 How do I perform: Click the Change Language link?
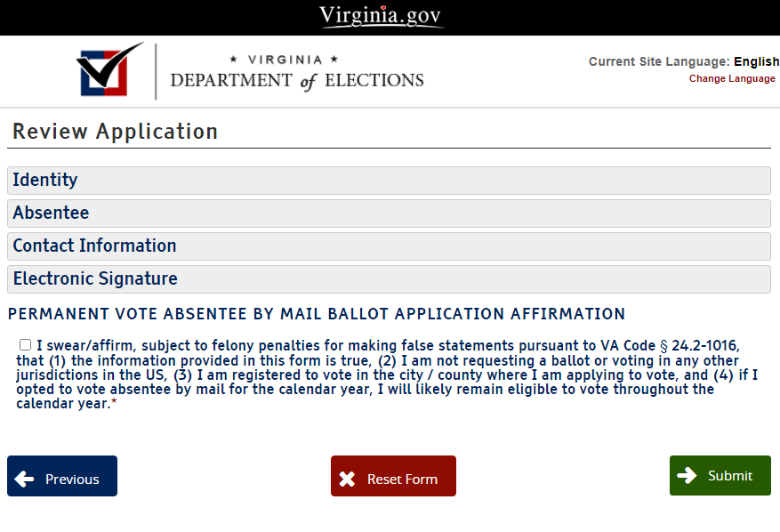point(732,78)
